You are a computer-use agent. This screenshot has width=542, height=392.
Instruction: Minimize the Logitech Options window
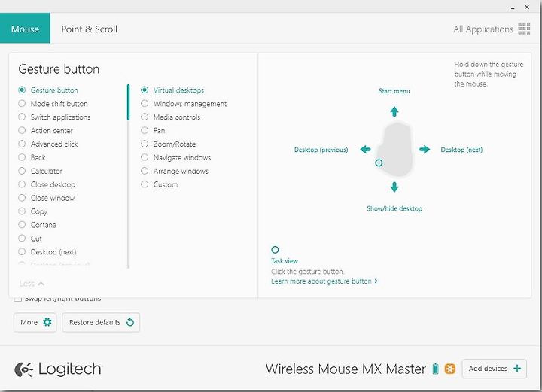click(x=513, y=8)
